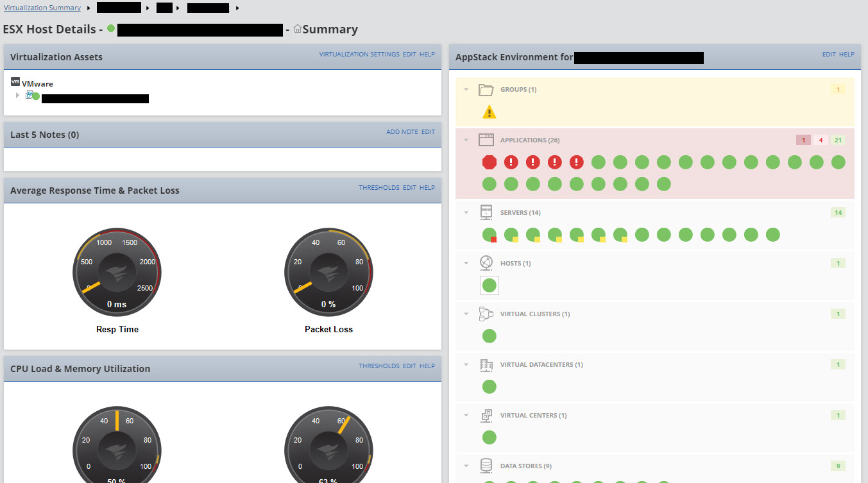Collapse the Virtual Clusters section
The image size is (868, 483).
(466, 314)
